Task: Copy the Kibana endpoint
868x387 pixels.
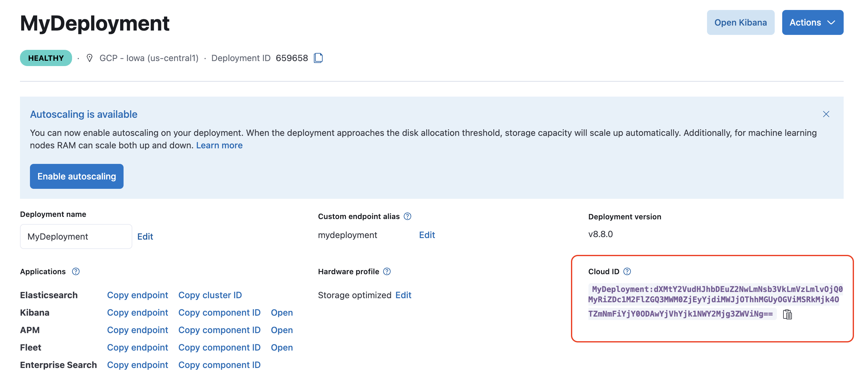Action: [x=137, y=312]
